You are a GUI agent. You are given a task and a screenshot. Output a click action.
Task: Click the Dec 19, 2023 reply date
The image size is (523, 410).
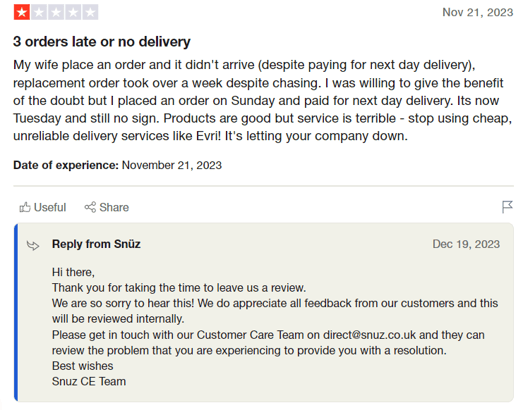click(466, 244)
